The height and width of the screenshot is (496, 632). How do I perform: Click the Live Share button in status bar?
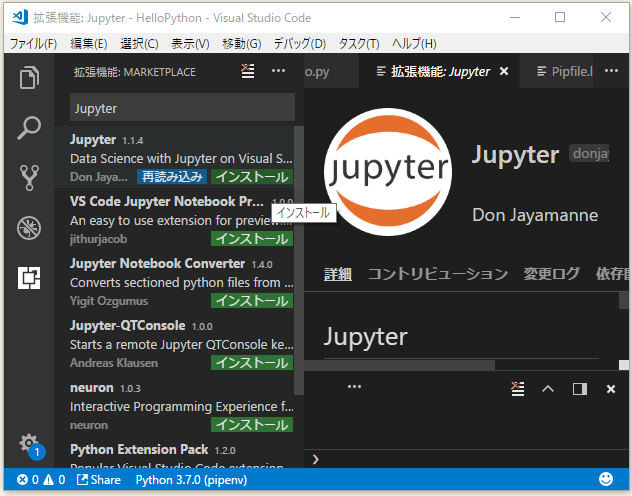click(99, 480)
